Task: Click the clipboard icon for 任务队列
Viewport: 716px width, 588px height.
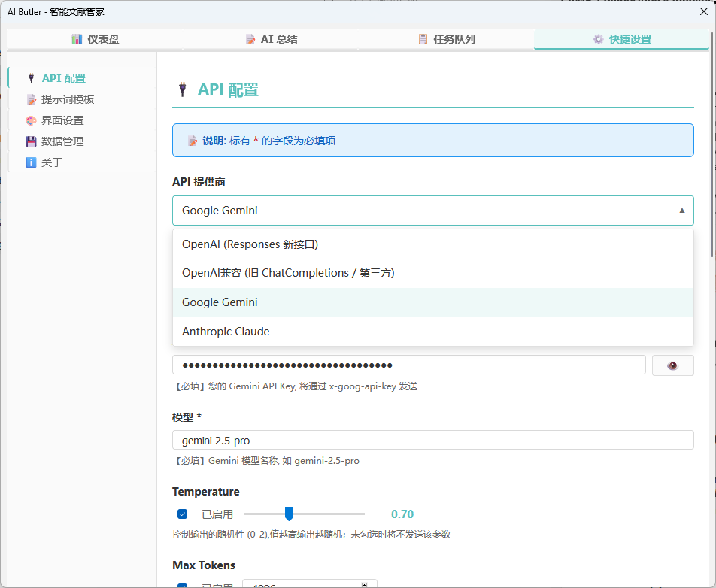Action: click(x=423, y=39)
